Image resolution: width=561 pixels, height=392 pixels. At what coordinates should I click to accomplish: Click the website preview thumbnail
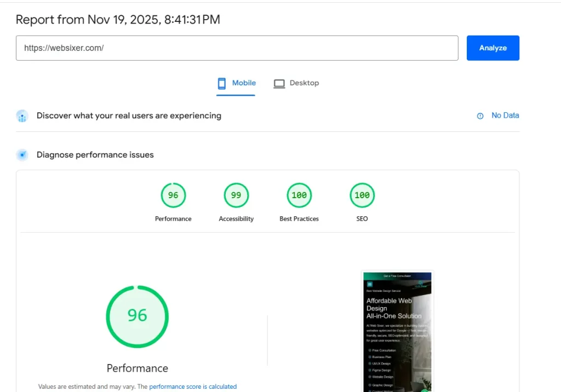[397, 331]
